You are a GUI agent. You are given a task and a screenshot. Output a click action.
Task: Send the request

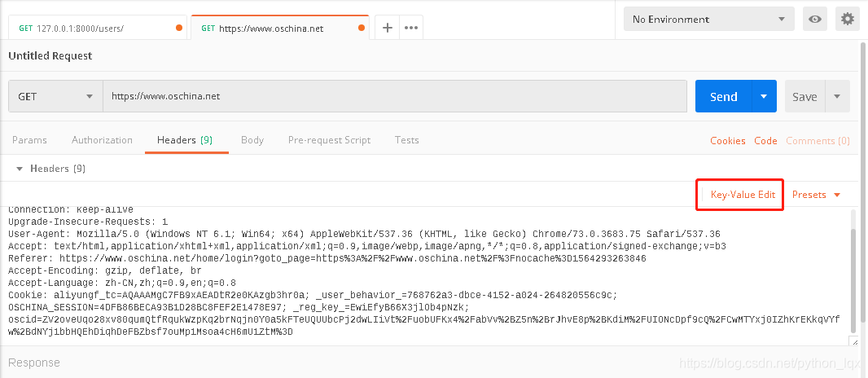724,96
